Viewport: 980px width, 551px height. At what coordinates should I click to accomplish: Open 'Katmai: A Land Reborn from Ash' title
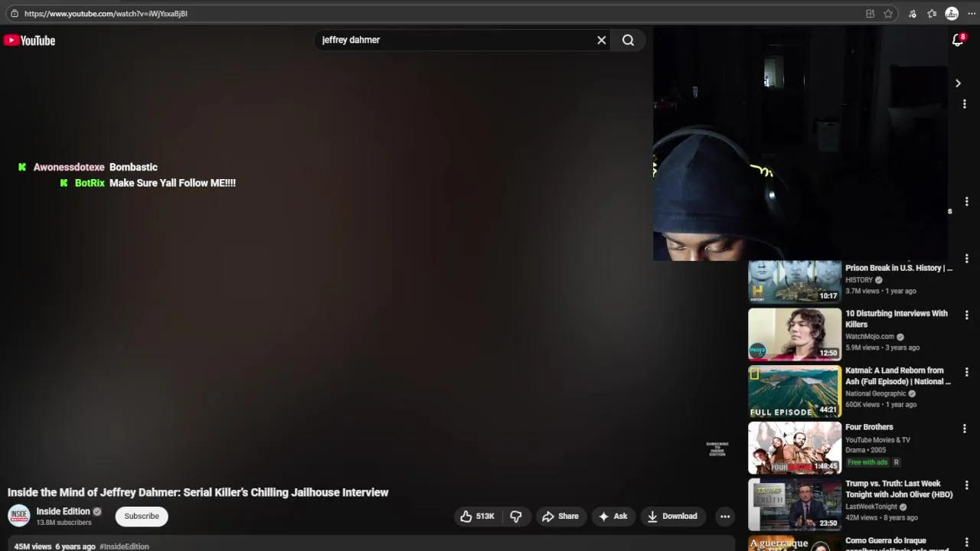point(898,376)
